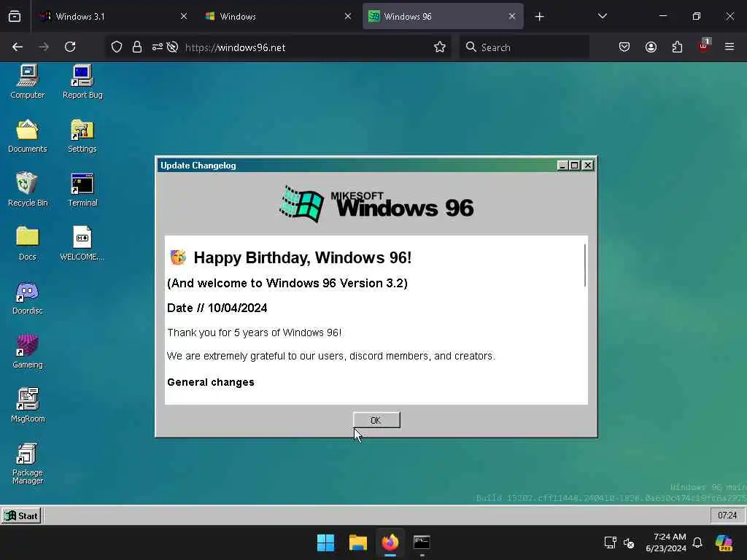Open the Firefox View button
The image size is (747, 560).
point(15,17)
